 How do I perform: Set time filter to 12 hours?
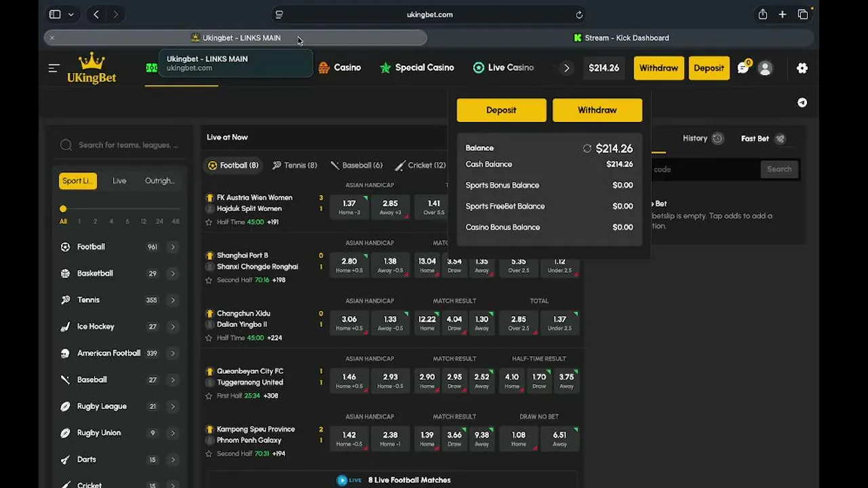point(143,222)
